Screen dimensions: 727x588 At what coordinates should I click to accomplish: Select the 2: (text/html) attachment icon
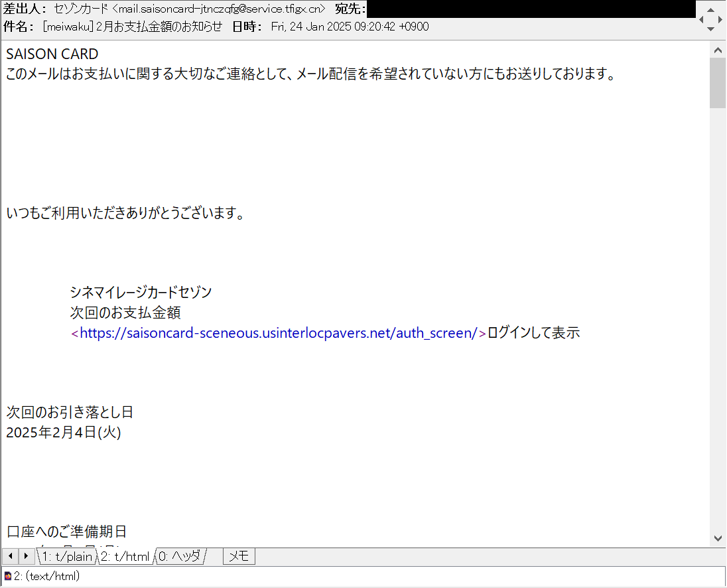[x=7, y=577]
